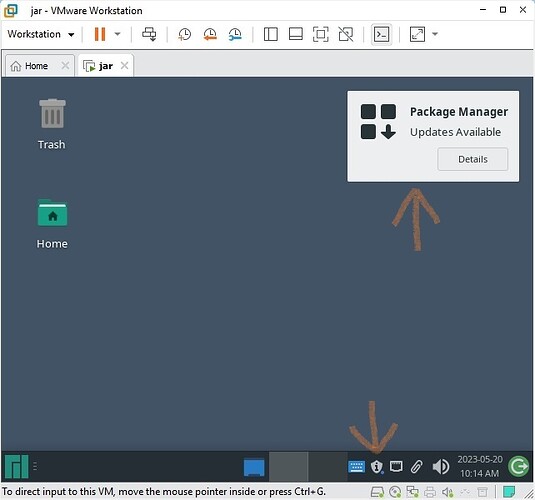This screenshot has width=535, height=500.
Task: Open the pause button's power options dropdown
Action: [117, 34]
